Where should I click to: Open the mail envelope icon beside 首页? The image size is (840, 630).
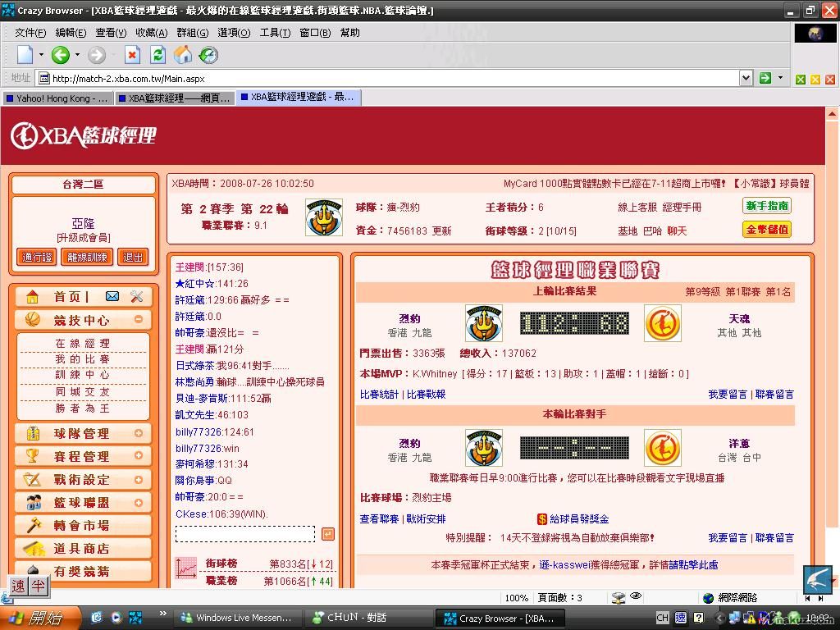click(x=112, y=297)
